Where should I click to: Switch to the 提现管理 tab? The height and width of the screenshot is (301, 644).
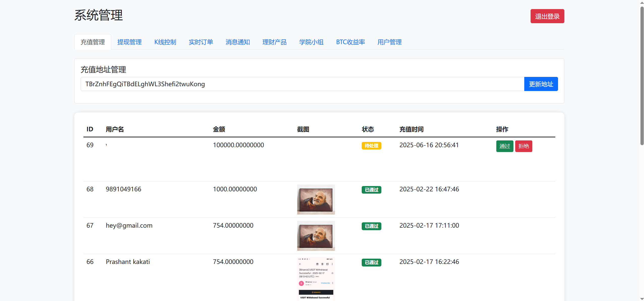pos(129,42)
